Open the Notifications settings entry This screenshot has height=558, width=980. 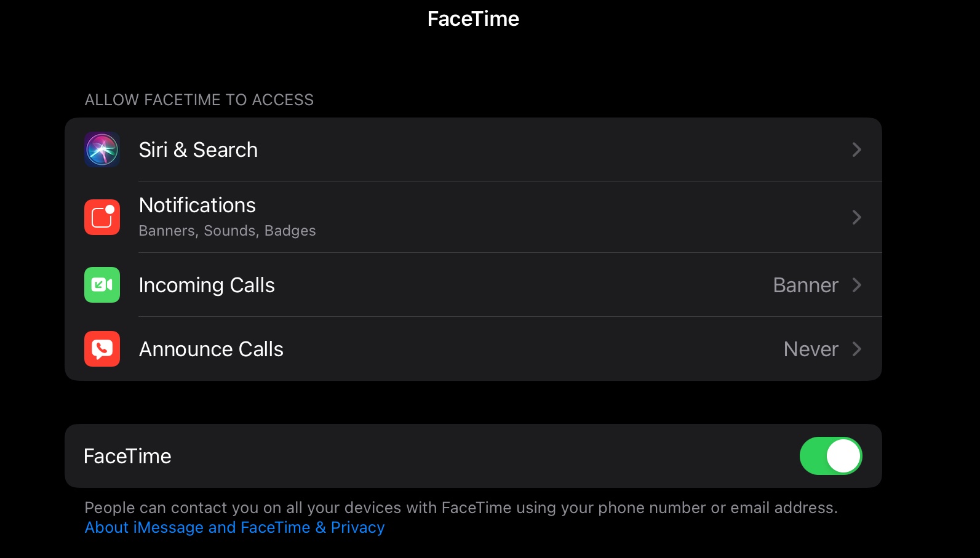click(x=197, y=205)
